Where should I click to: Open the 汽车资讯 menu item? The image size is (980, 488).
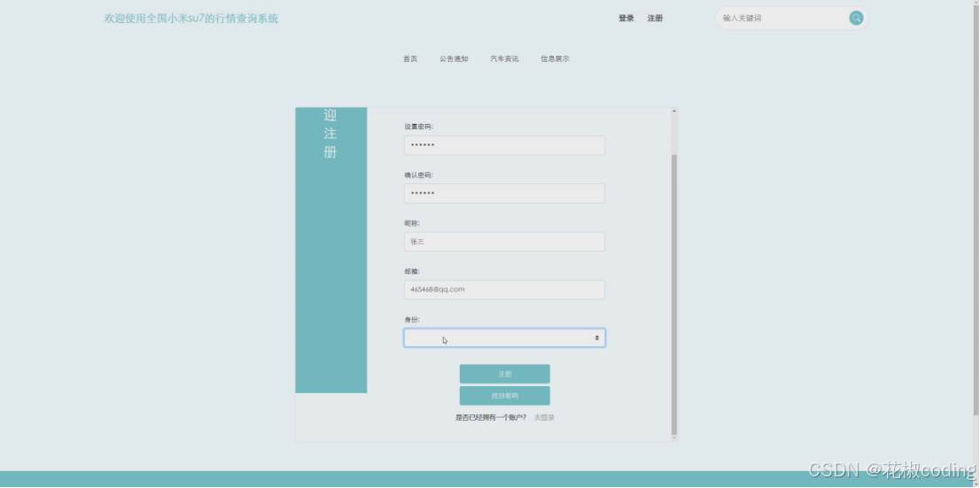tap(504, 58)
